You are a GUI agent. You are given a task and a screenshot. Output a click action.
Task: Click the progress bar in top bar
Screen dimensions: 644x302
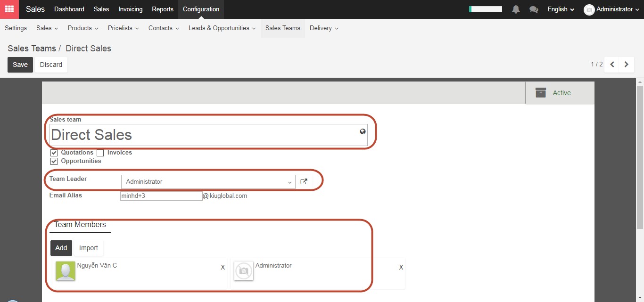click(486, 9)
